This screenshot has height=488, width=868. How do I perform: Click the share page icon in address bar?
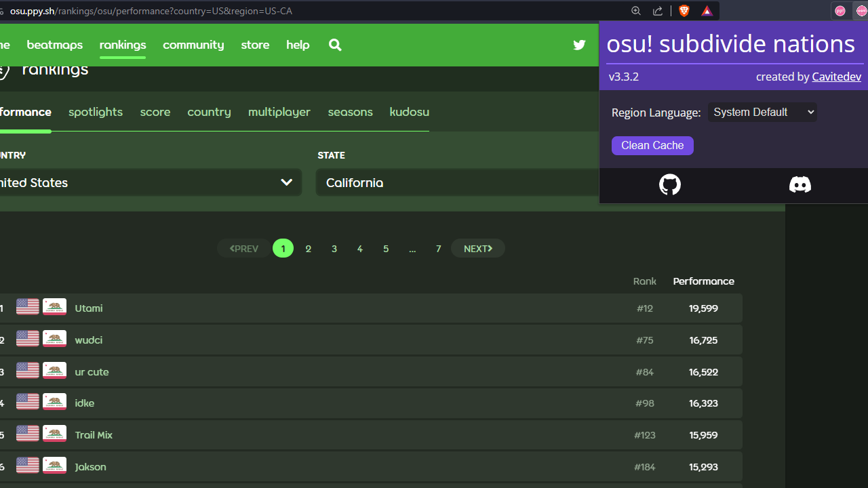pos(658,11)
